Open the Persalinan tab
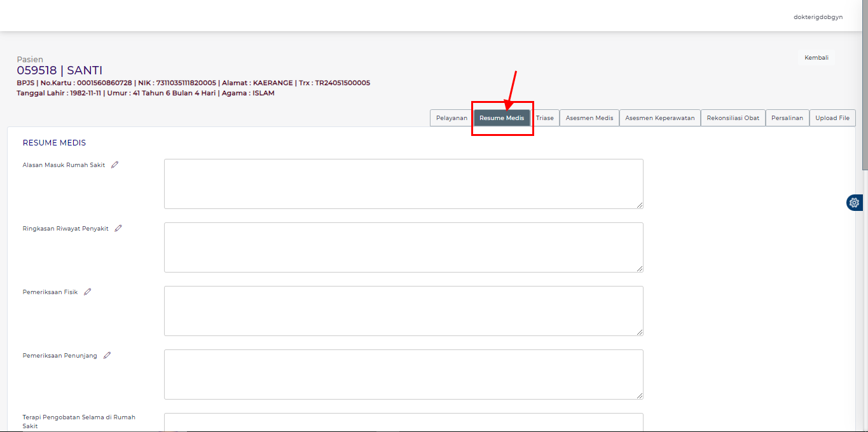Screen dimensions: 868x432 tap(787, 118)
